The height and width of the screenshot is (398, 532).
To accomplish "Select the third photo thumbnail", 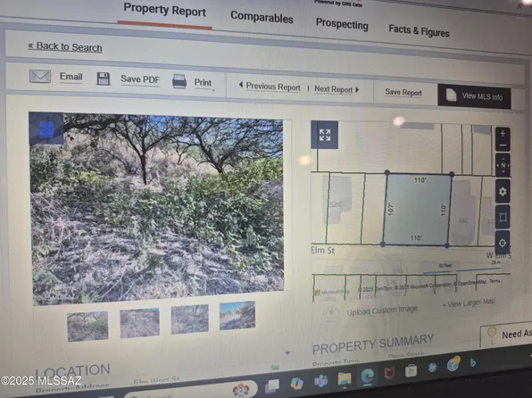I will pyautogui.click(x=189, y=319).
